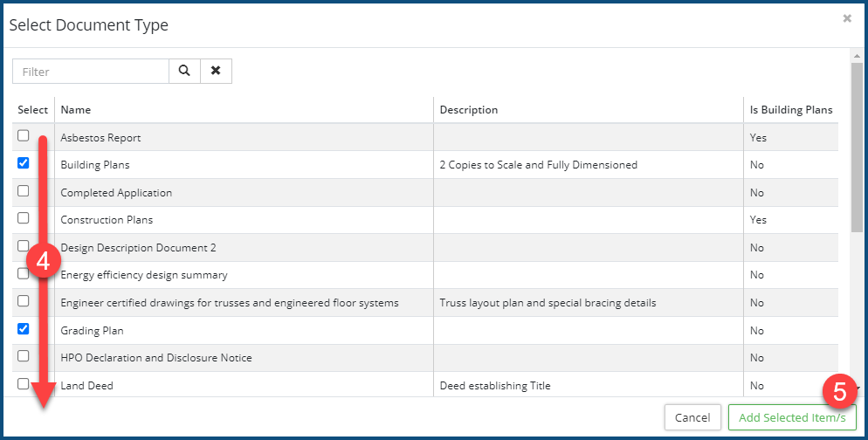Click the Is Building Plans column header
Screen dimensions: 868x440
791,110
